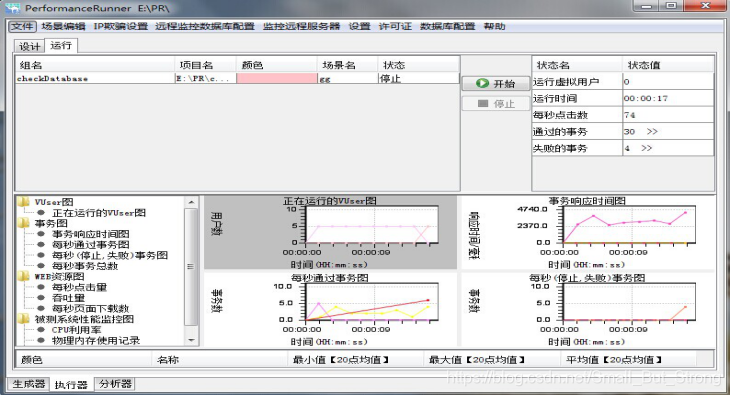Open the 设置 menu
The width and height of the screenshot is (730, 396).
359,27
